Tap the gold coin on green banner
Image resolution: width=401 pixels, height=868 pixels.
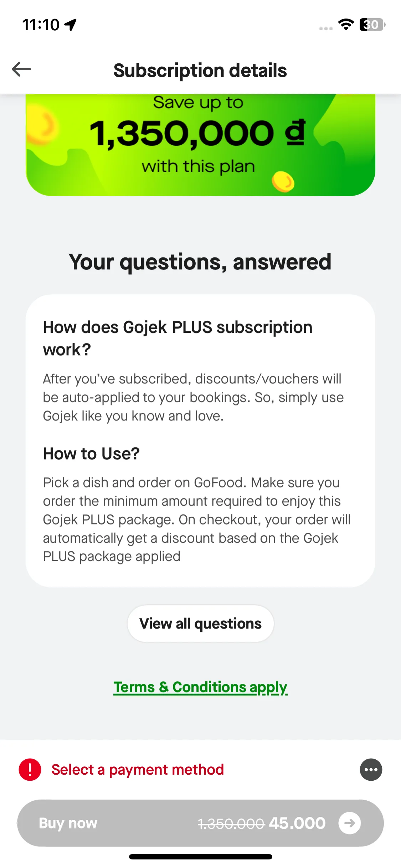click(283, 182)
